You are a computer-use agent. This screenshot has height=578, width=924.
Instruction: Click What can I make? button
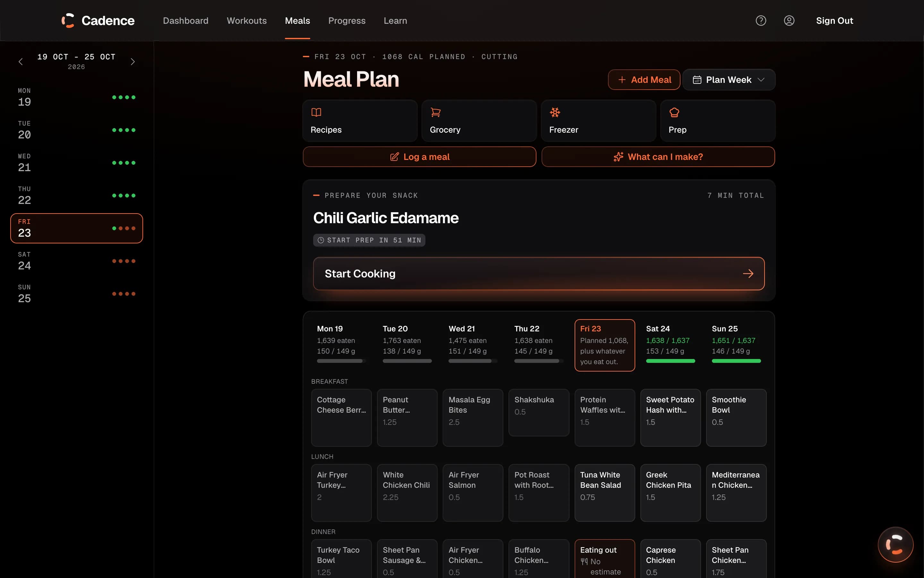click(658, 157)
